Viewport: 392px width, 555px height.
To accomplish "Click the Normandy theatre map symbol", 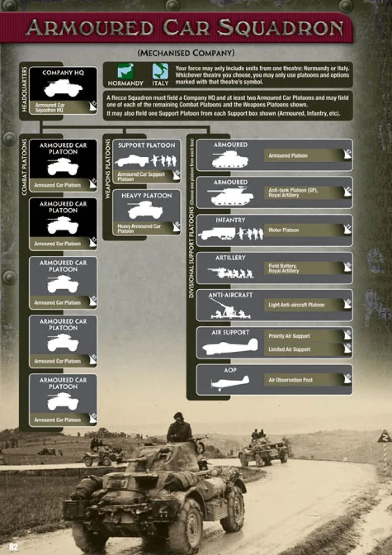I will 125,71.
